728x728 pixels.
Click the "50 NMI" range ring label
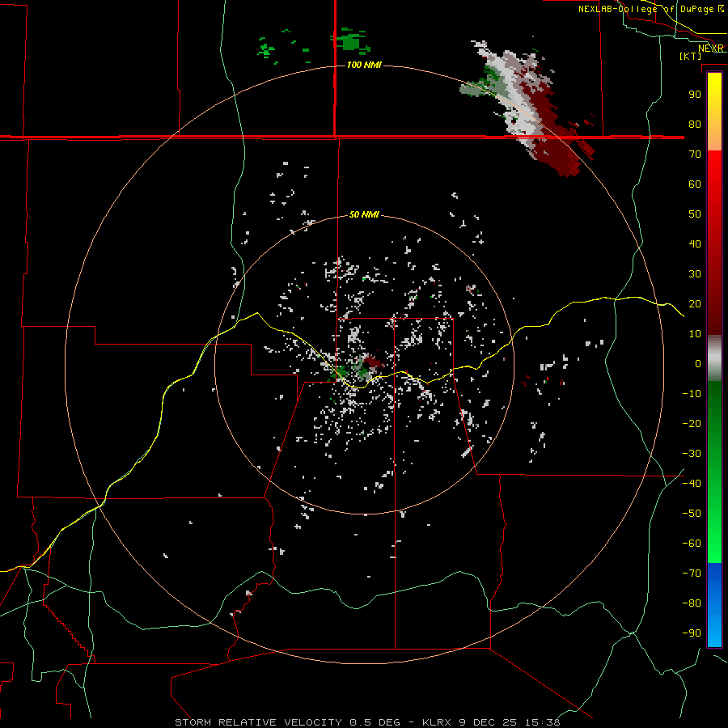[x=364, y=214]
